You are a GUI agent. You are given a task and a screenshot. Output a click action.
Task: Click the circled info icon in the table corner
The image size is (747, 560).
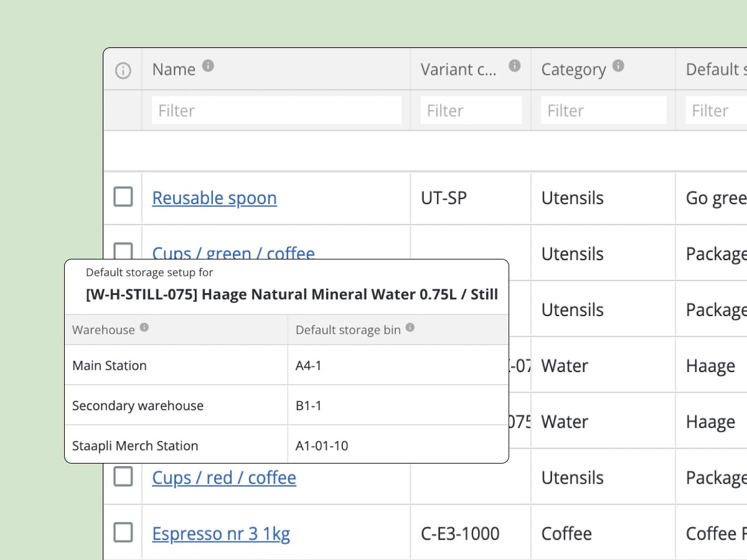point(123,70)
